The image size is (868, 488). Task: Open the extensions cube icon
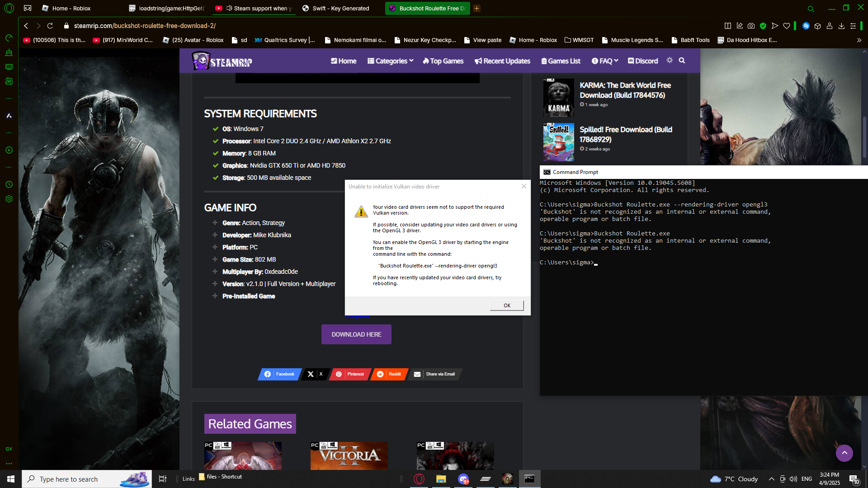(818, 26)
